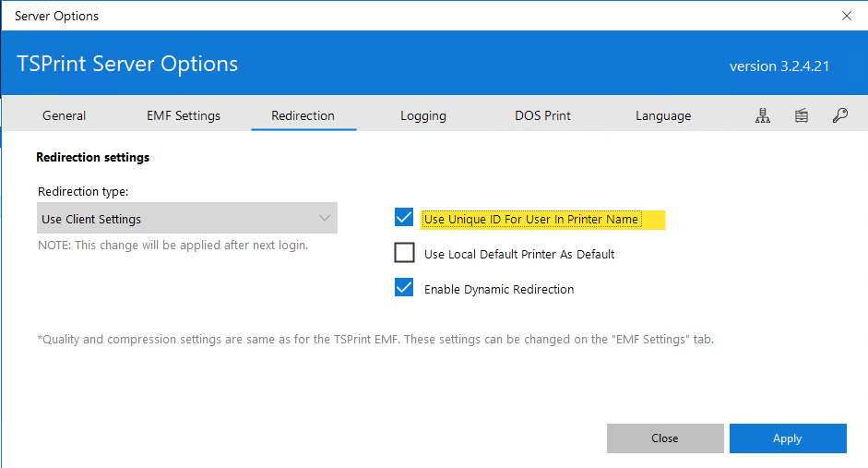Go to the Logging tab
868x468 pixels.
click(422, 115)
